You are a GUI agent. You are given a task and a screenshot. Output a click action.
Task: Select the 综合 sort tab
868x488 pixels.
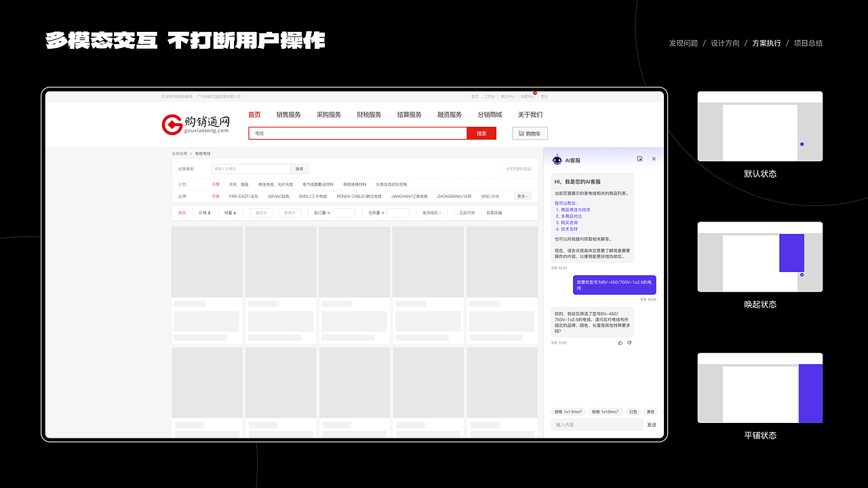pos(182,213)
